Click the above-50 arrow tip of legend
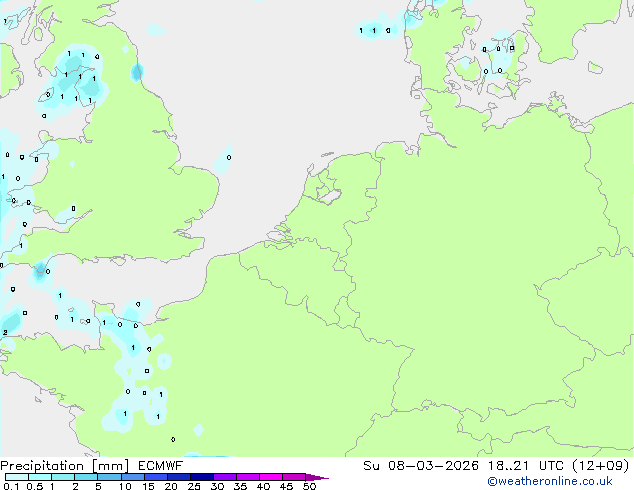 click(x=317, y=477)
